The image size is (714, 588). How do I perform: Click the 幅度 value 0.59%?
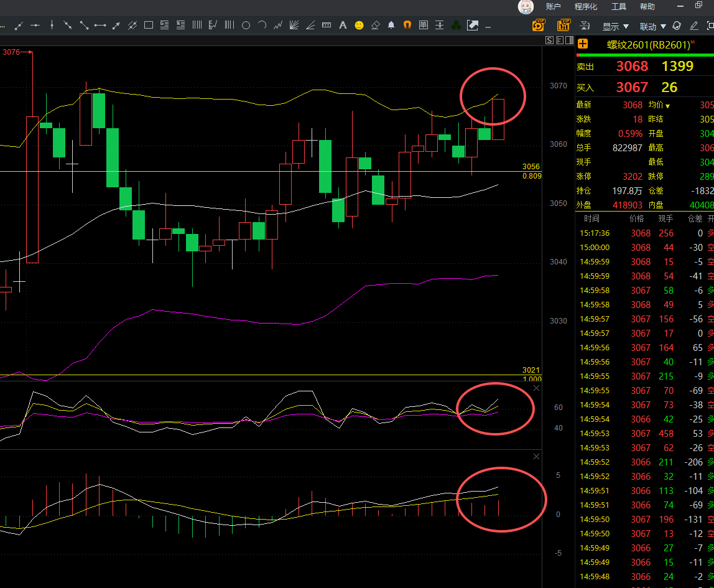pyautogui.click(x=630, y=133)
